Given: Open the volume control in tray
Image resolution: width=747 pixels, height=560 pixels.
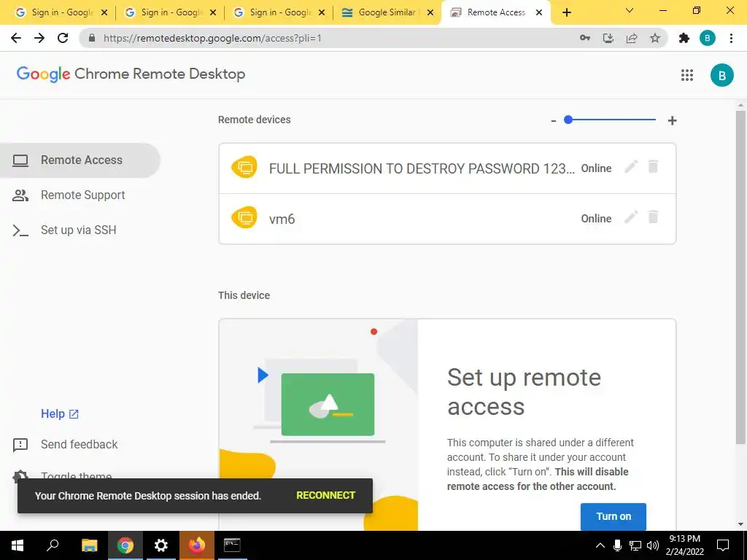Looking at the screenshot, I should tap(653, 545).
